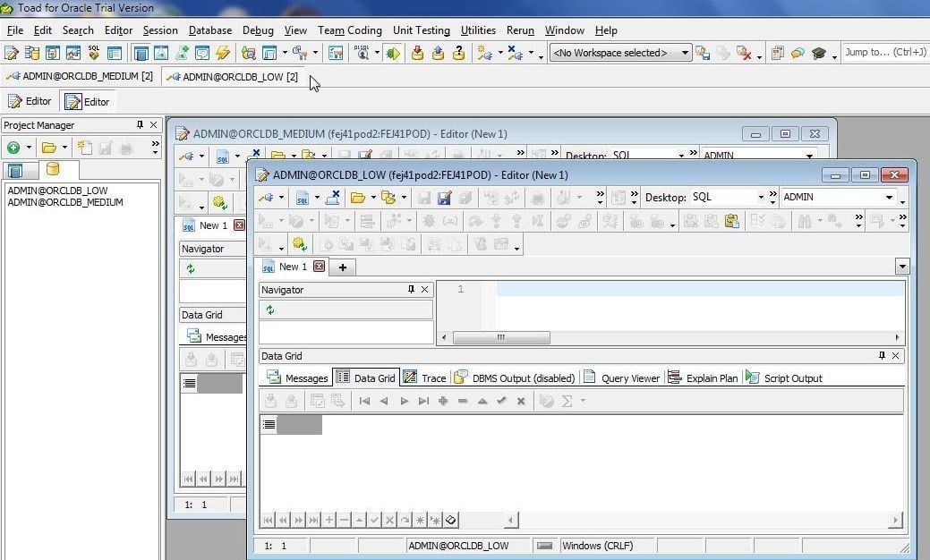The image size is (930, 560).
Task: Open the Explain Plan tab
Action: (x=703, y=378)
